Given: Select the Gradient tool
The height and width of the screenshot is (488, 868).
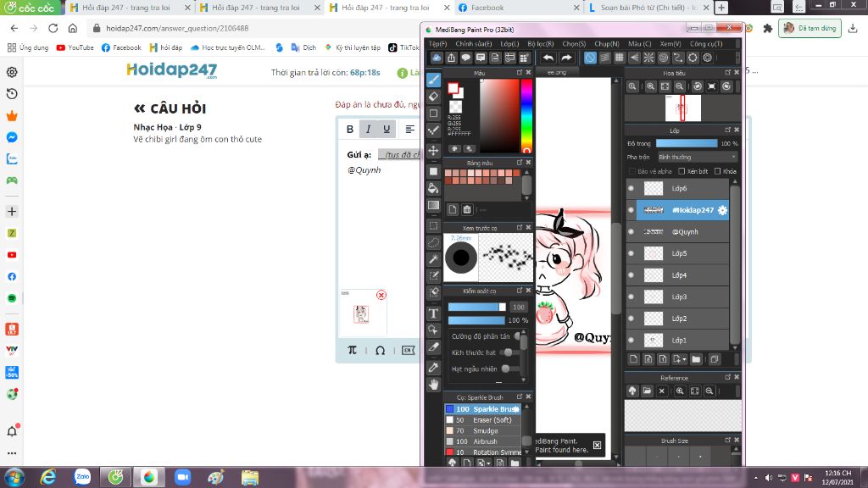Looking at the screenshot, I should (434, 205).
